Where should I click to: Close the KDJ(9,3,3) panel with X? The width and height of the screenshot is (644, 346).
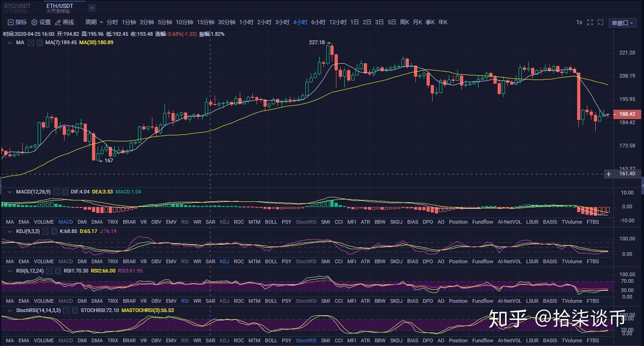53,231
